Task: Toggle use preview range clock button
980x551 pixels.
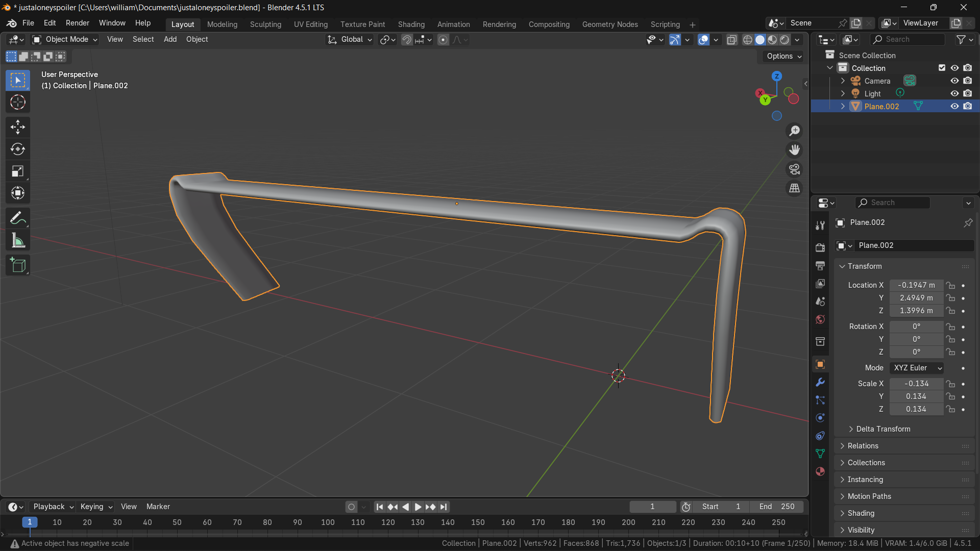Action: point(687,507)
